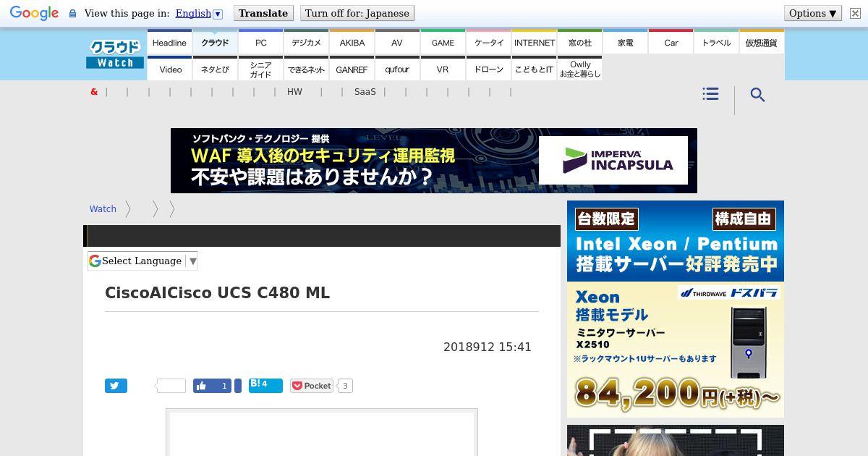Click the HW category link

[x=294, y=92]
